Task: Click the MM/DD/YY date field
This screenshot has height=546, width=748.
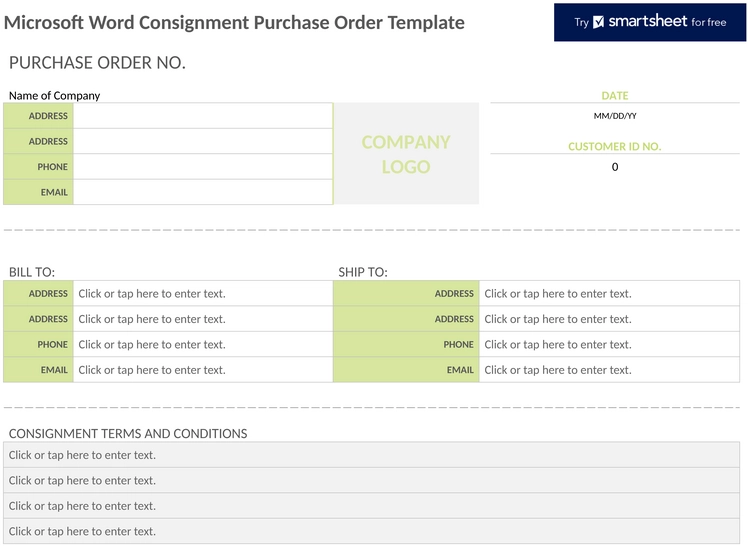Action: 615,116
